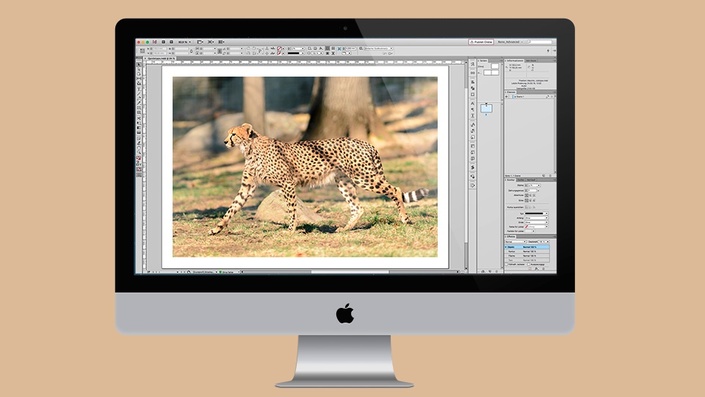This screenshot has width=705, height=397.
Task: Click the cheetah image on the page
Action: pyautogui.click(x=305, y=167)
